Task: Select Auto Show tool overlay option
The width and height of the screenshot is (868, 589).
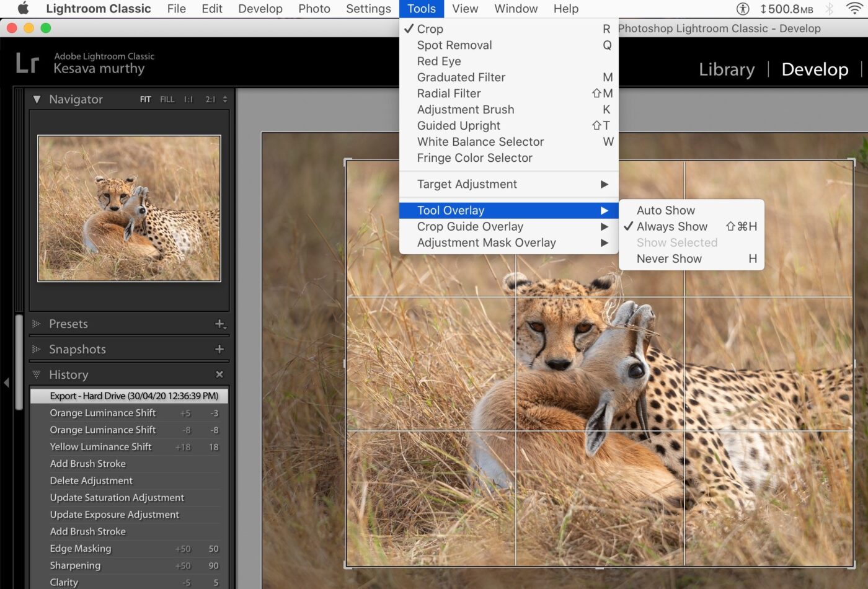Action: click(665, 211)
